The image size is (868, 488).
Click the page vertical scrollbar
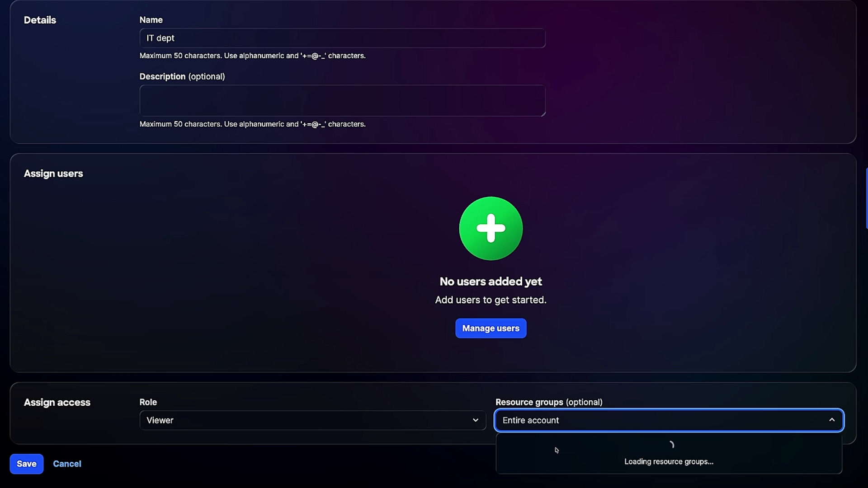(866, 198)
